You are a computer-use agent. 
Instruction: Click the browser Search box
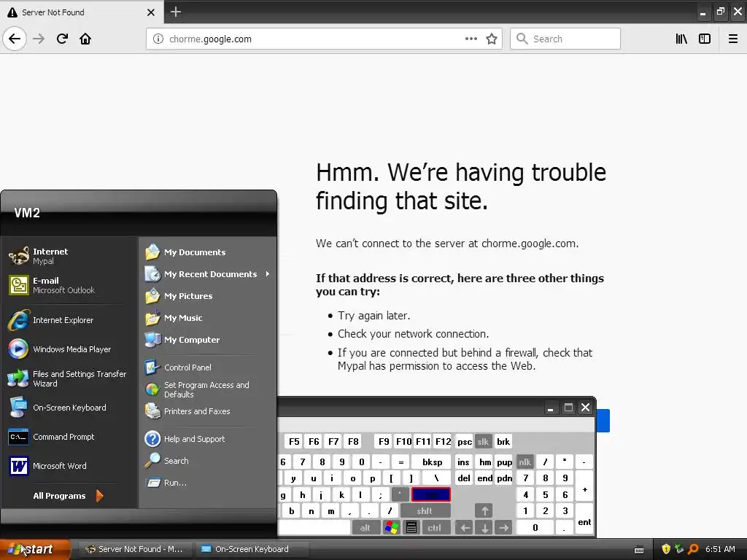coord(565,39)
